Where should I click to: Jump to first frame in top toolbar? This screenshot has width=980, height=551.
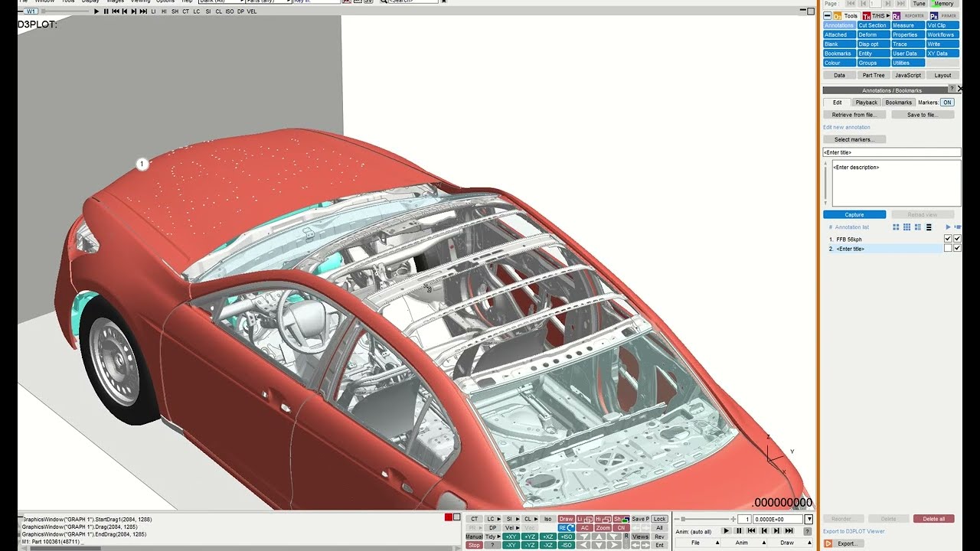click(x=116, y=11)
